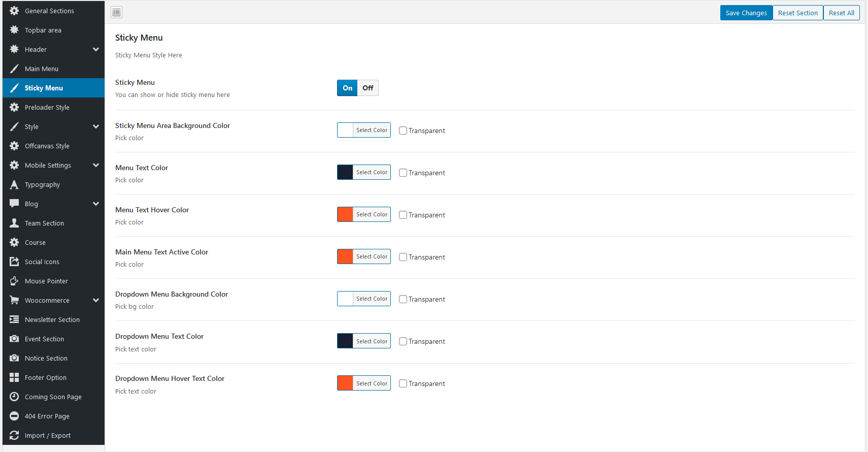868x452 pixels.
Task: Click the Reset Section button
Action: [798, 13]
